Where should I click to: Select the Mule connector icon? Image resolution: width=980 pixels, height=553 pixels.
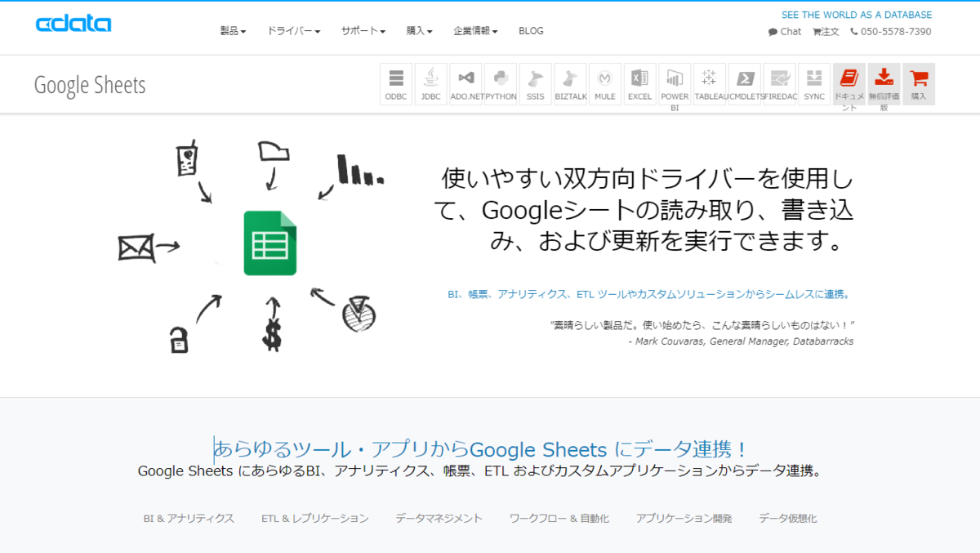pos(605,84)
